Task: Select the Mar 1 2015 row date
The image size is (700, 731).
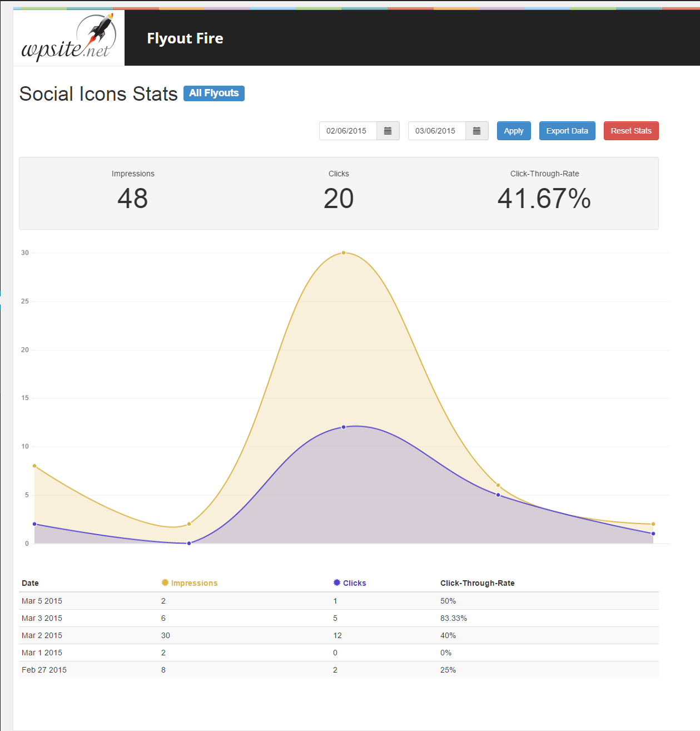Action: click(x=42, y=653)
